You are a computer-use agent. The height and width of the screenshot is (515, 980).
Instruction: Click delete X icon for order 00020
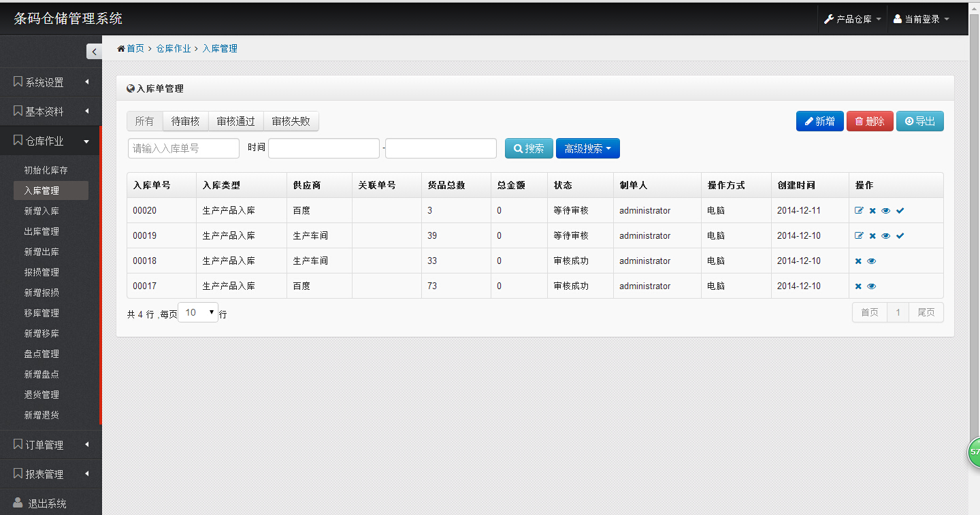click(872, 211)
